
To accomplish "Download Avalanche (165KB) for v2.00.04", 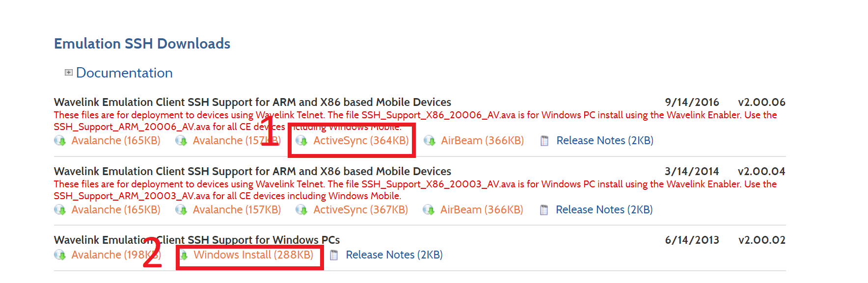I will (x=116, y=210).
